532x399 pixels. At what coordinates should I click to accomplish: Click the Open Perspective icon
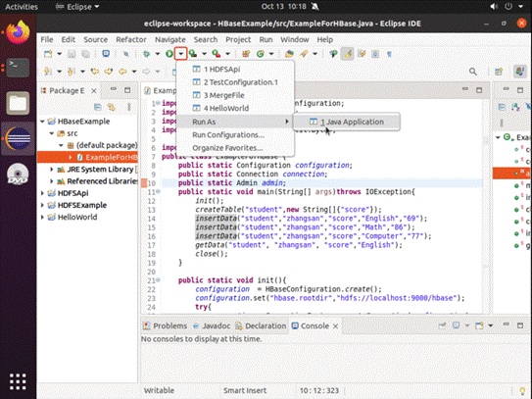point(499,72)
